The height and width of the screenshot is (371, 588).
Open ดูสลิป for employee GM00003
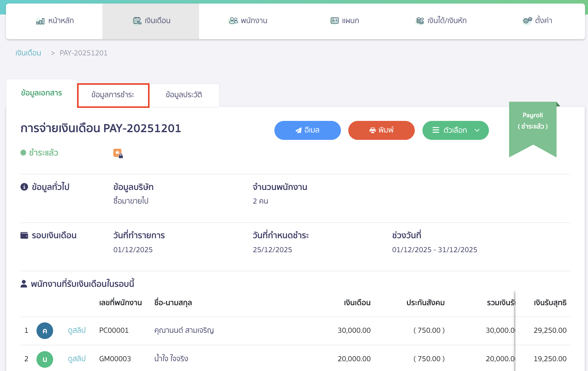[x=76, y=359]
